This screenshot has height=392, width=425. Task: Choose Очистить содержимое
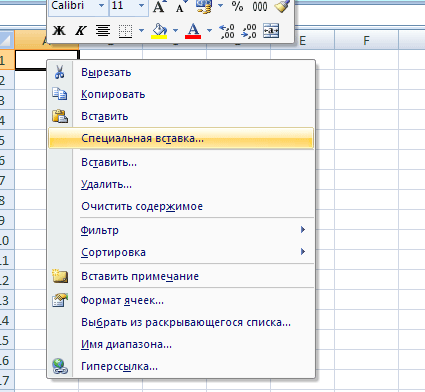pyautogui.click(x=181, y=206)
